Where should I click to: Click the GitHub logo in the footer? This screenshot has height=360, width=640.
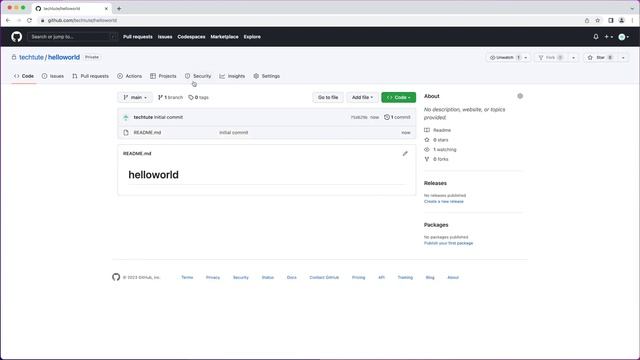[116, 277]
